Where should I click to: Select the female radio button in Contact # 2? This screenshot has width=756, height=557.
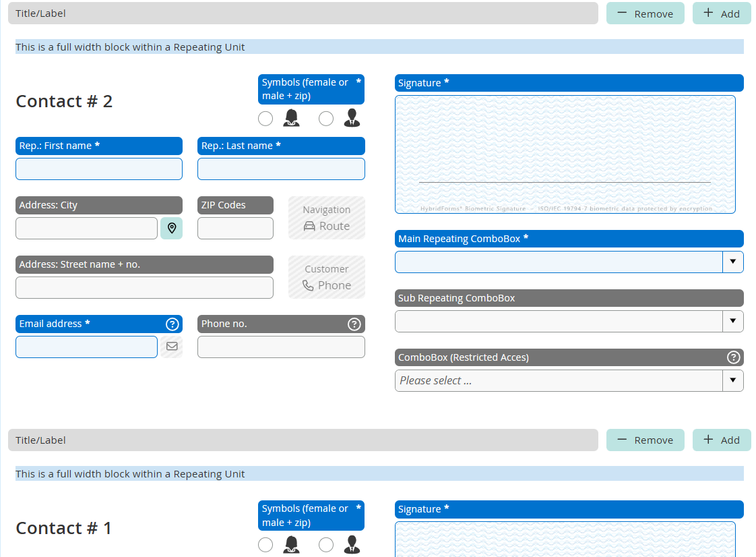(265, 119)
